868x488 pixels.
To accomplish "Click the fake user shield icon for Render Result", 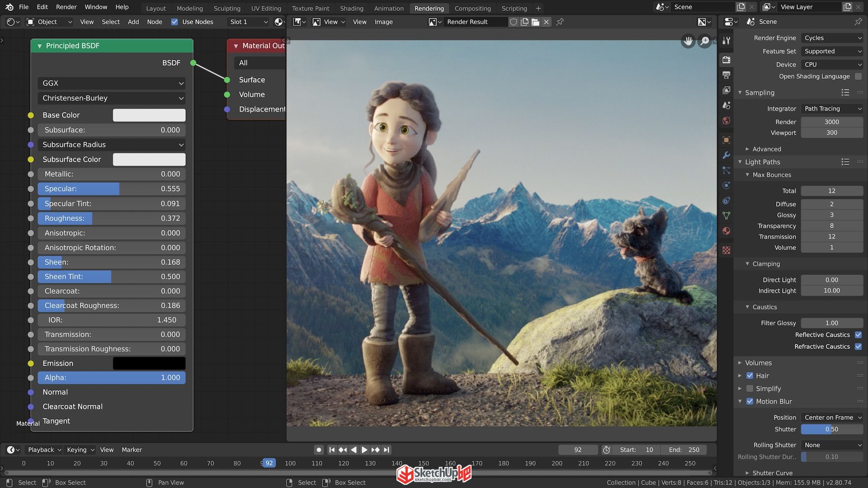I will [514, 22].
